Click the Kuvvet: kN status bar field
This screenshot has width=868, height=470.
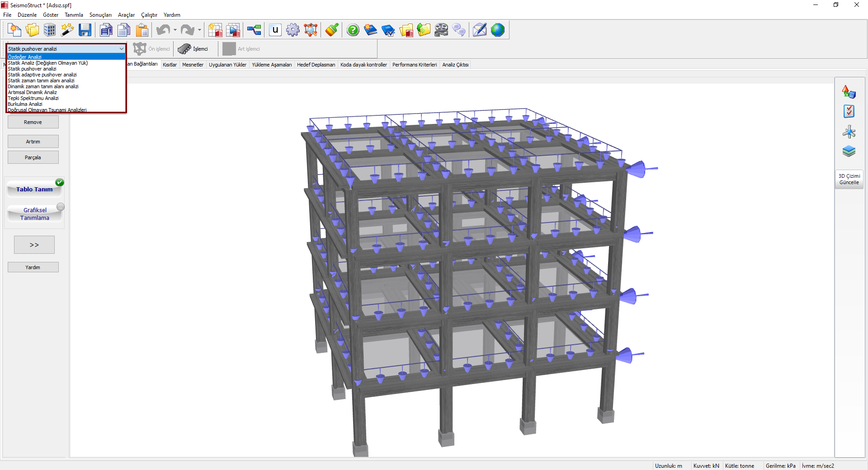coord(706,465)
